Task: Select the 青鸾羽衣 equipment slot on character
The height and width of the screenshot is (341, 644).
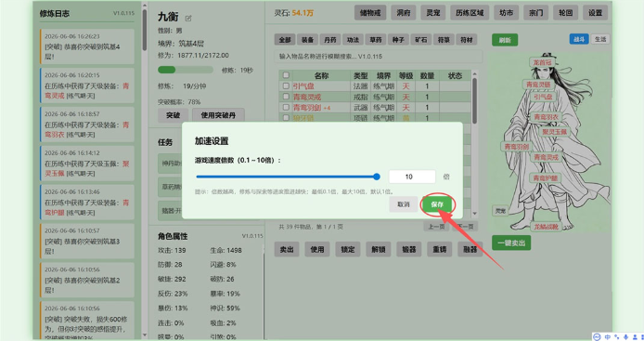Action: 546,117
